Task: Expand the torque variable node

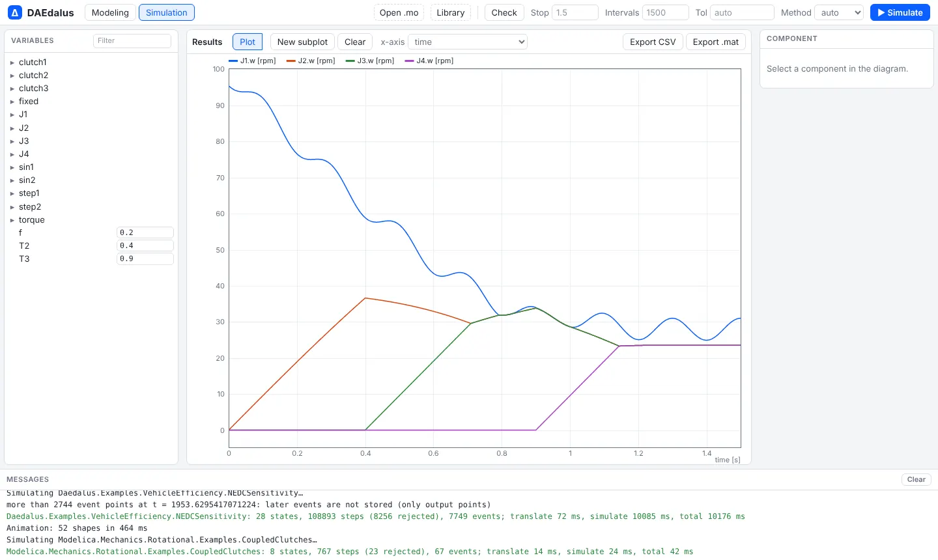Action: (12, 220)
